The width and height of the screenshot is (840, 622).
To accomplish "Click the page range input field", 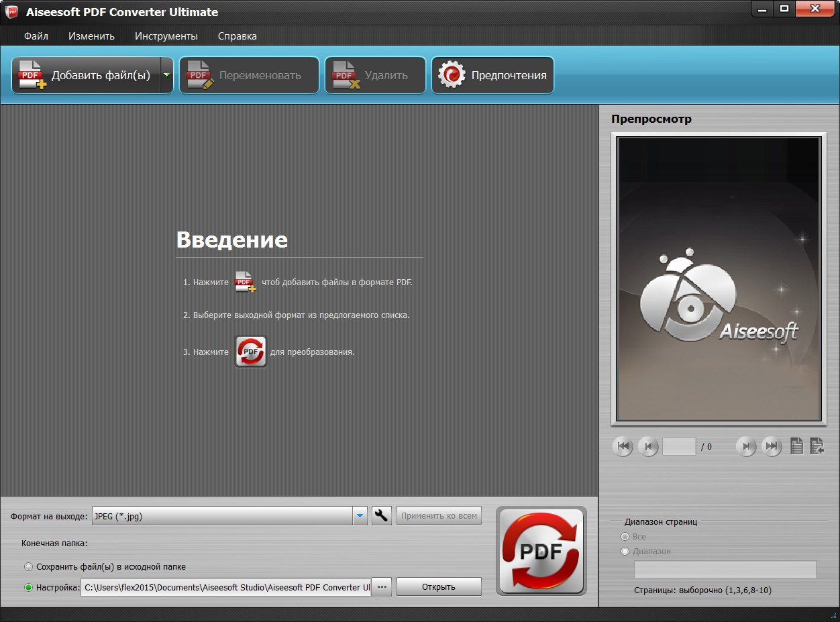I will 725,570.
